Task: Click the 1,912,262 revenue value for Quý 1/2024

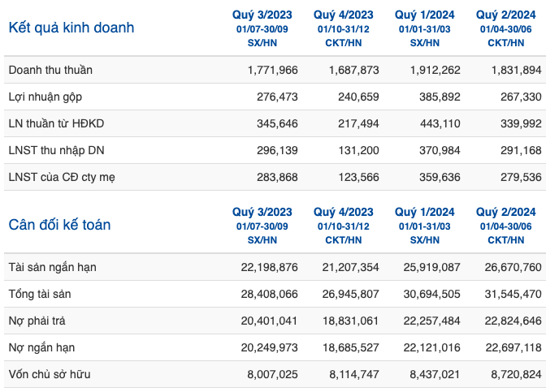Action: (435, 70)
